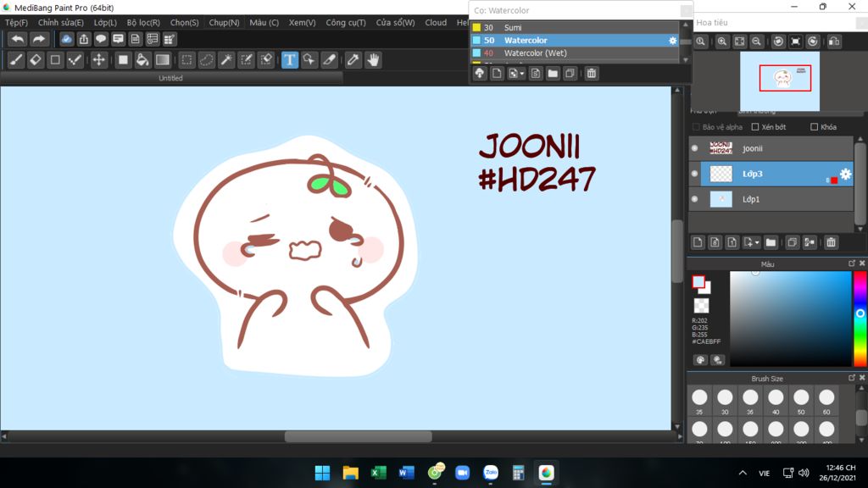This screenshot has width=868, height=488.
Task: Click the Export icon in top toolbar
Action: click(x=84, y=39)
